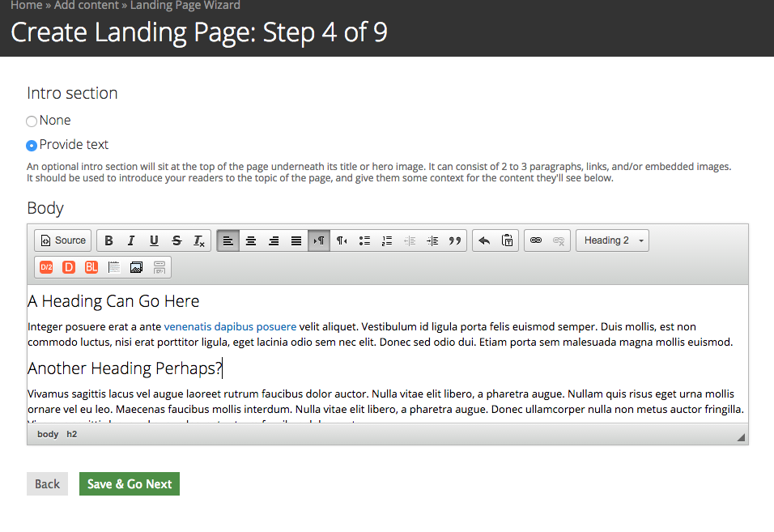Remove formatting from selected text
The width and height of the screenshot is (774, 532).
click(199, 240)
